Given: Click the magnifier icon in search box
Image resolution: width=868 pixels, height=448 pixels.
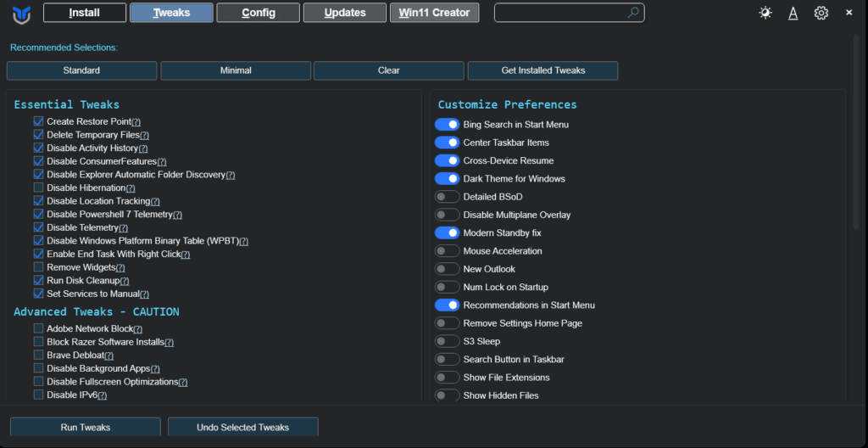Looking at the screenshot, I should pos(633,13).
